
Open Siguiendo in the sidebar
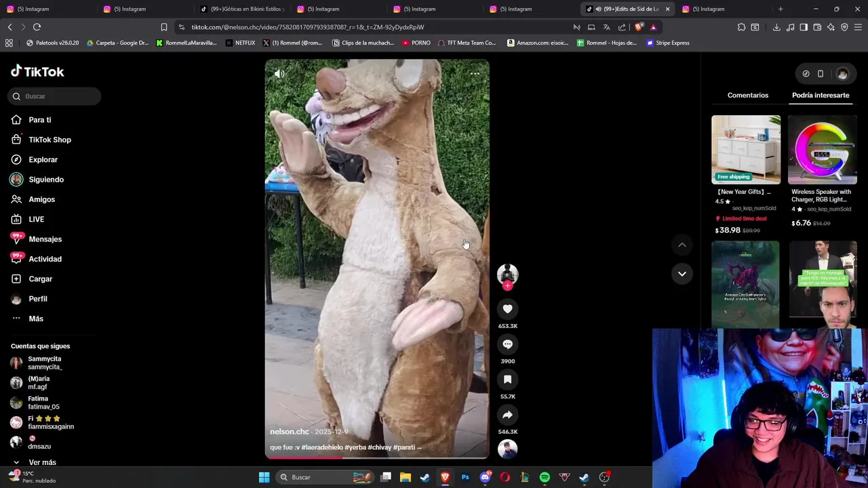point(46,180)
